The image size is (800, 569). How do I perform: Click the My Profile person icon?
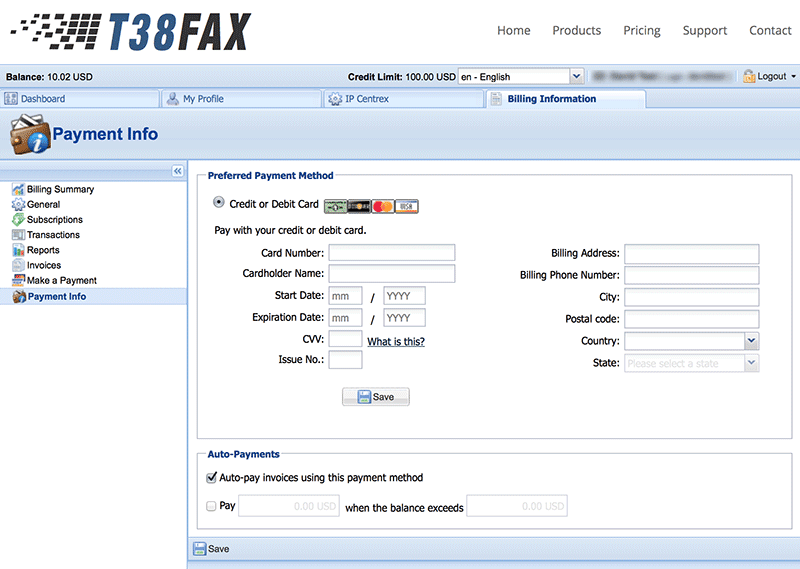point(173,98)
